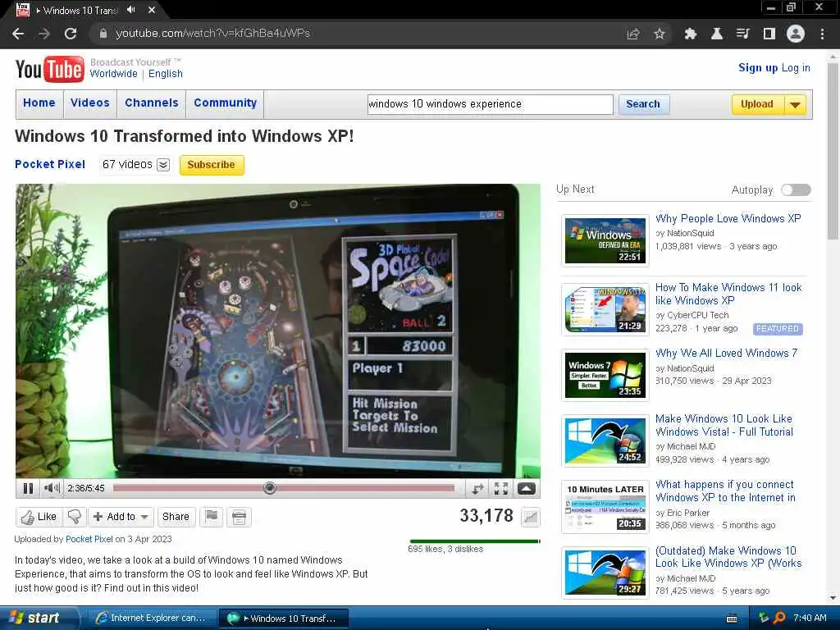Open the 10 Minutes LATER video thumbnail

pyautogui.click(x=605, y=507)
